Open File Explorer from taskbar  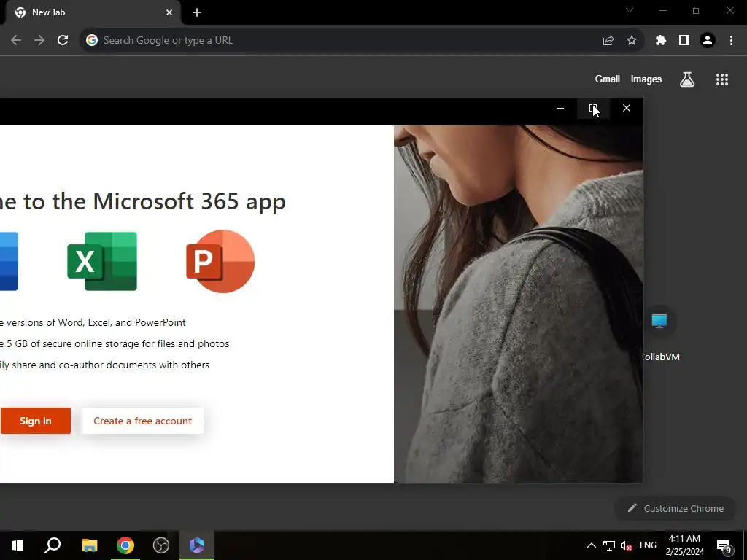tap(89, 545)
